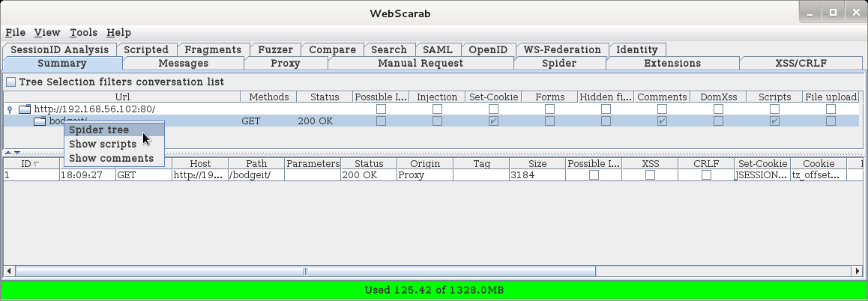Toggle Hidden fields checkbox in host row
The width and height of the screenshot is (868, 301).
point(606,109)
